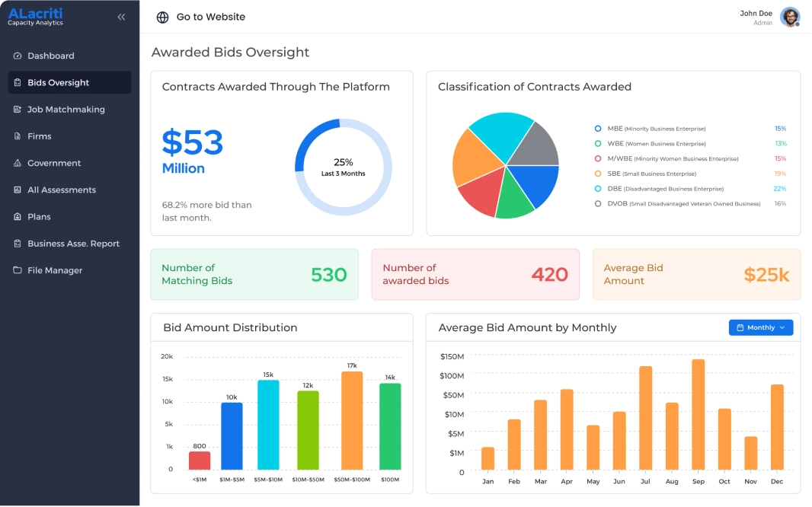Toggle the WBE legend circle marker

598,144
